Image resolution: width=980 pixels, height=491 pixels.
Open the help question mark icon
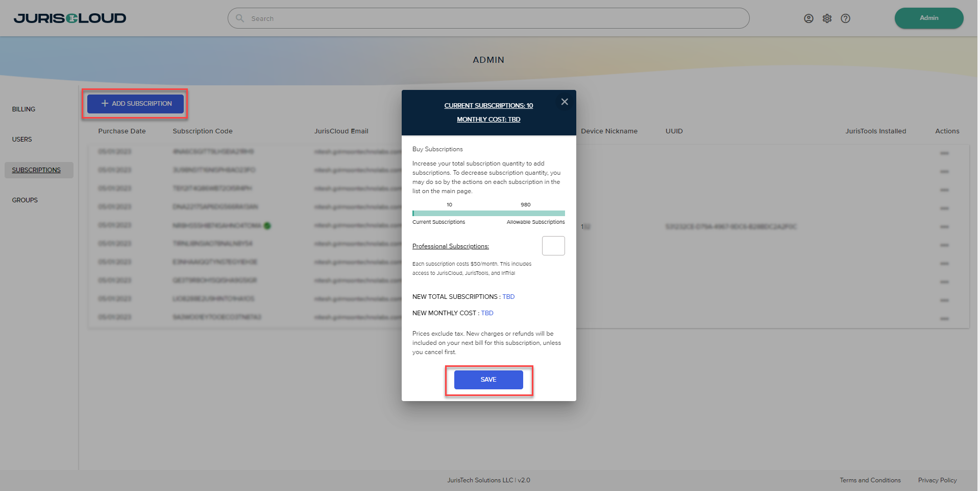[x=845, y=18]
